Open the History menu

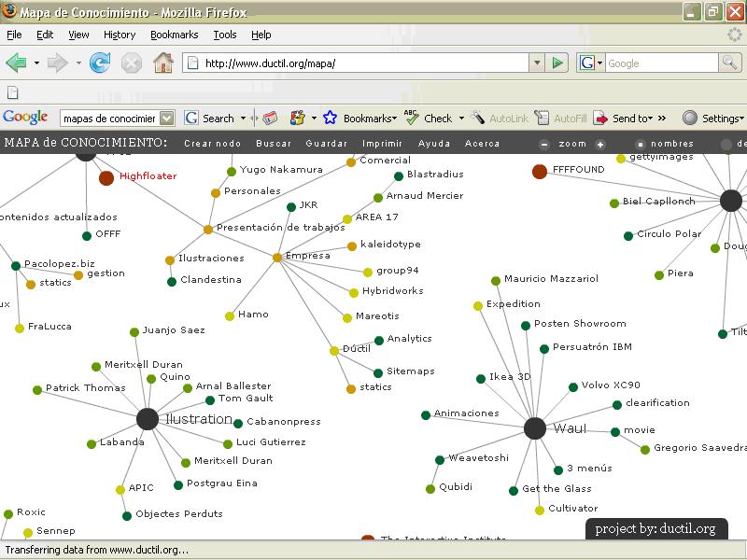click(120, 35)
